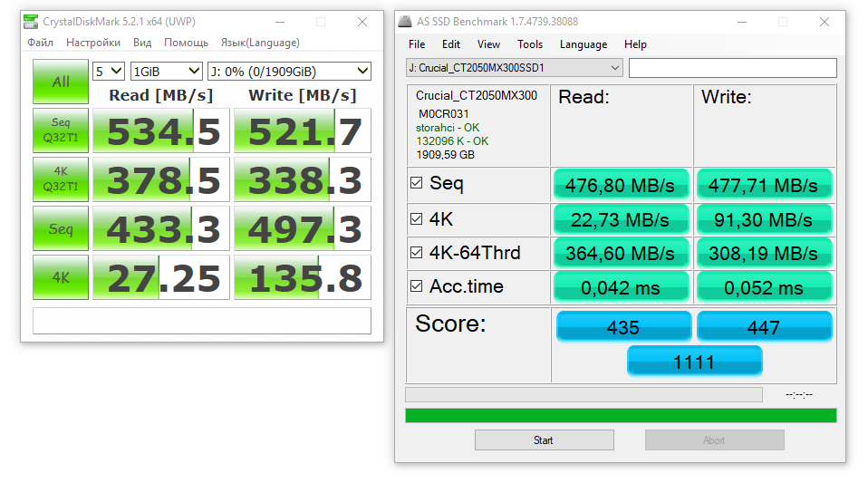
Task: Click the 4K-64Thrd read 364,60 MB/s
Action: click(622, 253)
